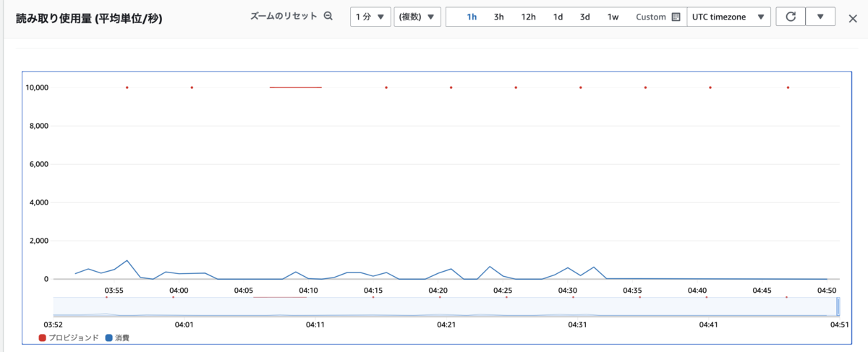Viewport: 868px width, 352px height.
Task: Click the red プロビジョンド legend swatch
Action: point(42,338)
